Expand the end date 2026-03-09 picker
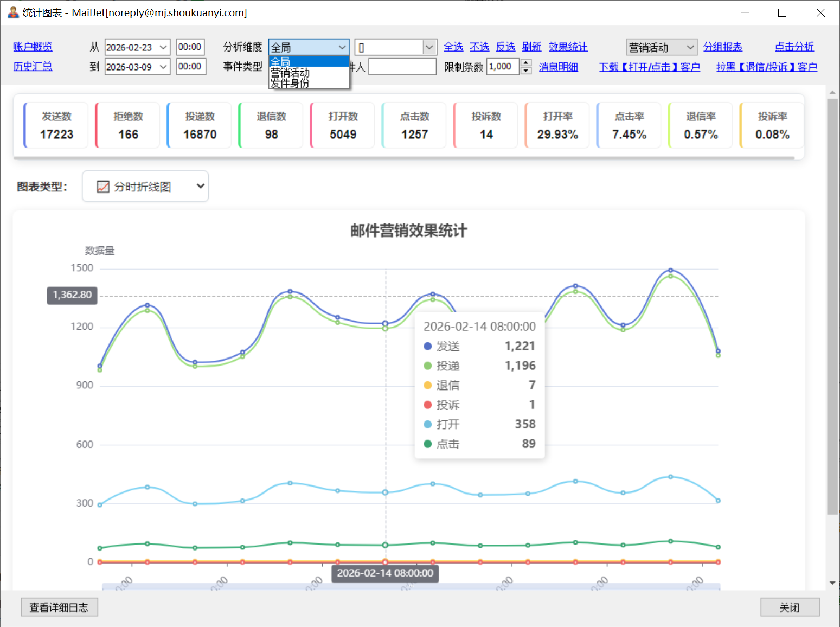840x627 pixels. (x=163, y=67)
